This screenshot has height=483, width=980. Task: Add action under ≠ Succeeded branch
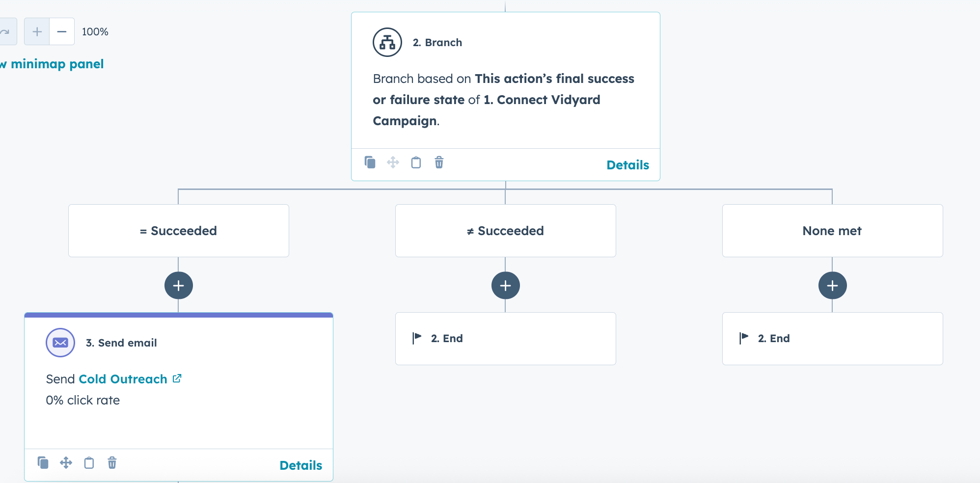(506, 286)
